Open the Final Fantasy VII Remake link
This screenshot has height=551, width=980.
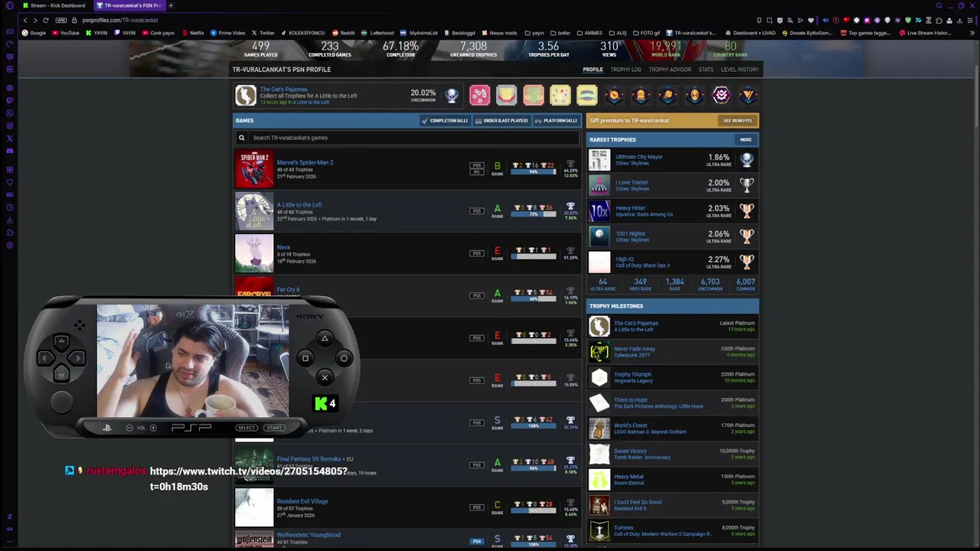309,459
